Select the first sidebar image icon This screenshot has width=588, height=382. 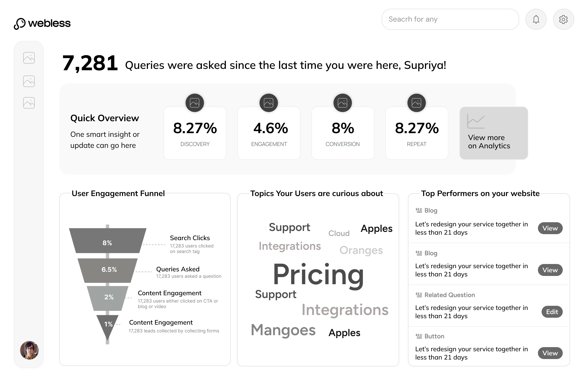pos(29,58)
